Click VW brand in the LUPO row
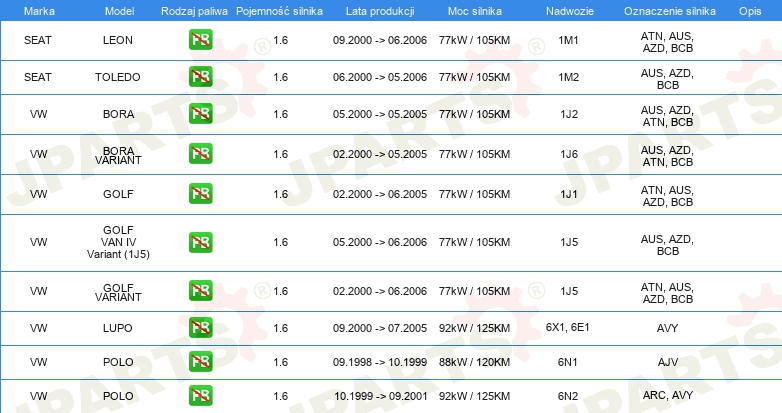 pos(38,328)
